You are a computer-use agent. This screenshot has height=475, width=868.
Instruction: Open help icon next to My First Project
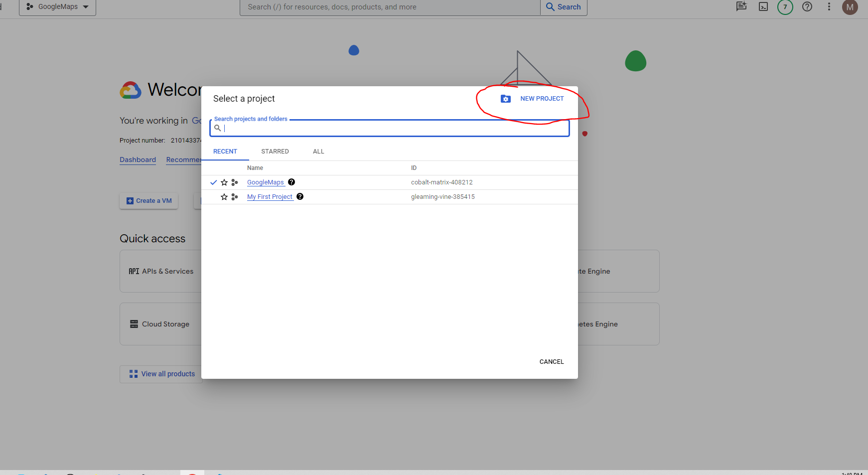(x=300, y=196)
